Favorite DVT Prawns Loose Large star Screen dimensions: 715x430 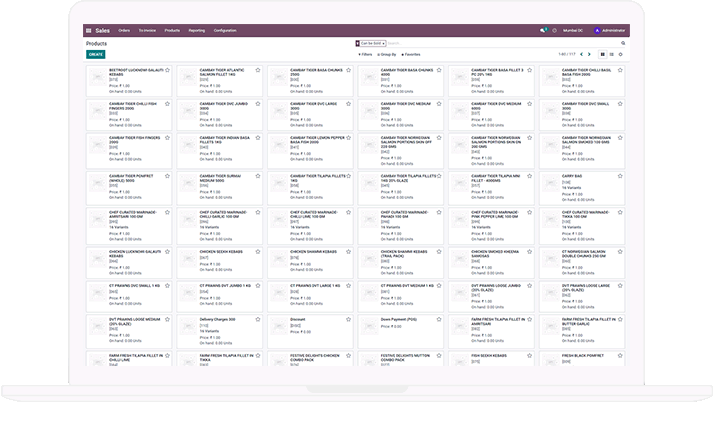click(620, 286)
